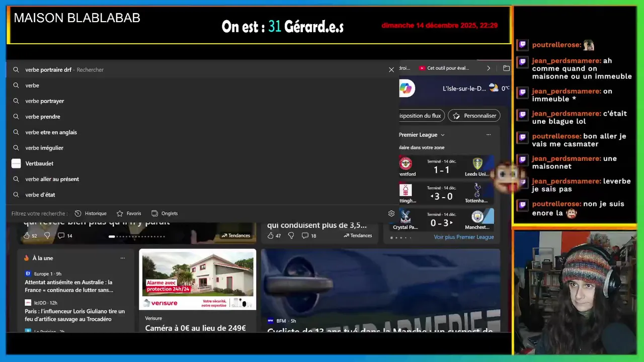Open the Vertbaudet site suggestion
Image resolution: width=644 pixels, height=362 pixels.
203,163
